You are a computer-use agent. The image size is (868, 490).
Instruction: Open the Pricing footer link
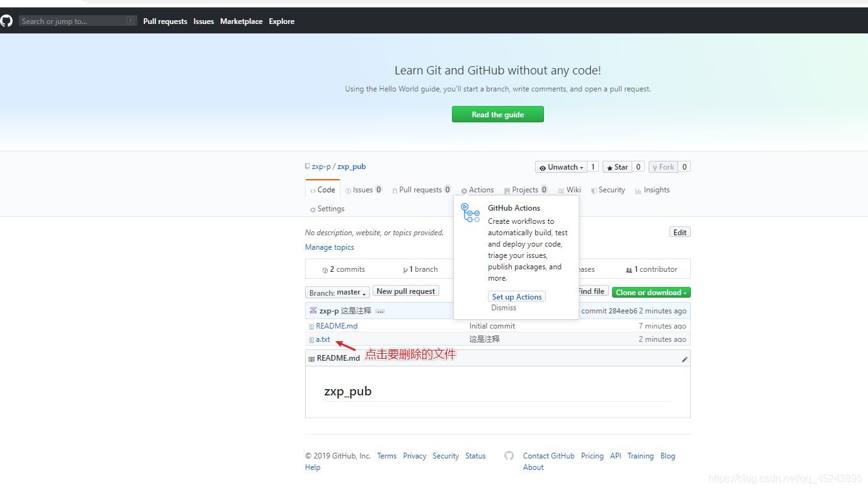point(593,456)
